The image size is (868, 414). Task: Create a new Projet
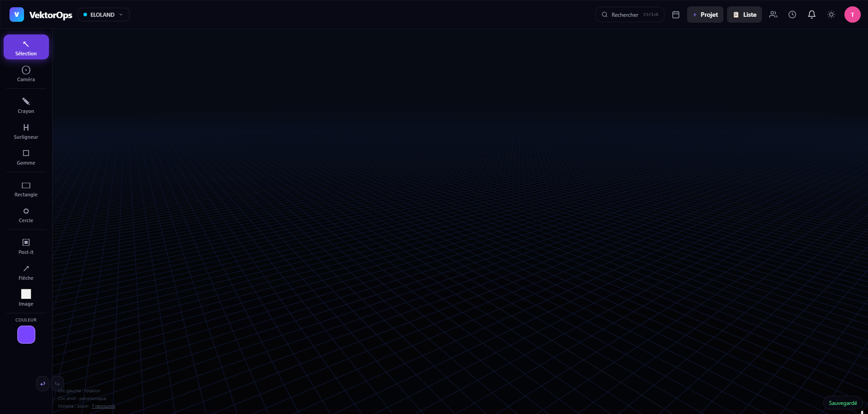coord(705,15)
